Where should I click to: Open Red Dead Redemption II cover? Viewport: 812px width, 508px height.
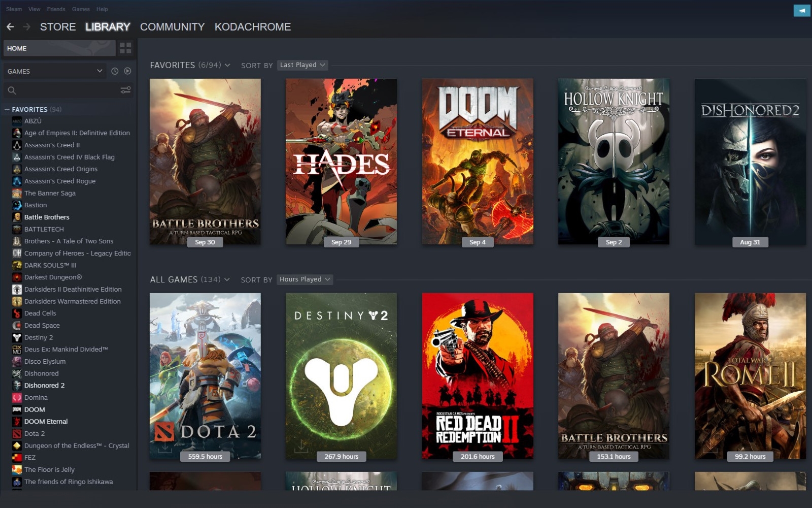[478, 376]
